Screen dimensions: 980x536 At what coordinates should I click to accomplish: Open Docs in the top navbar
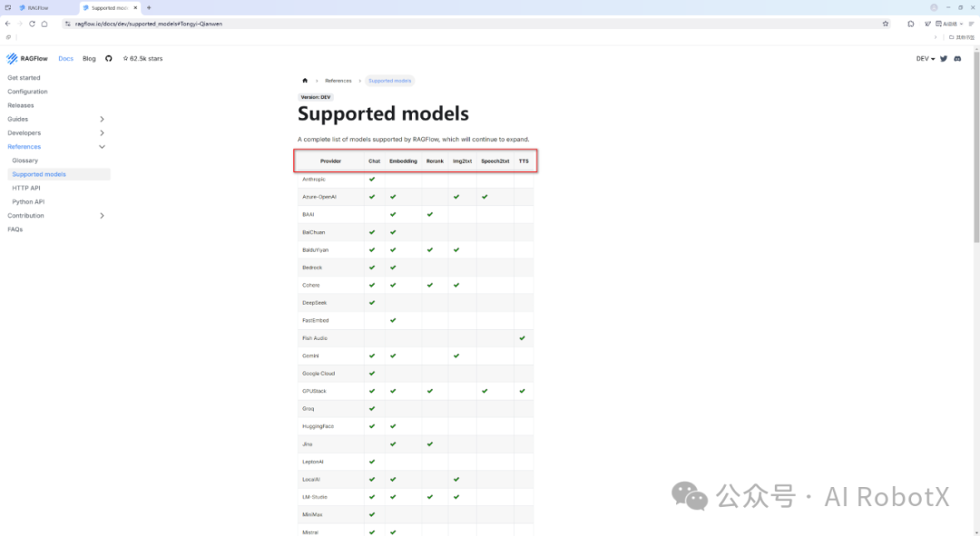click(x=65, y=59)
